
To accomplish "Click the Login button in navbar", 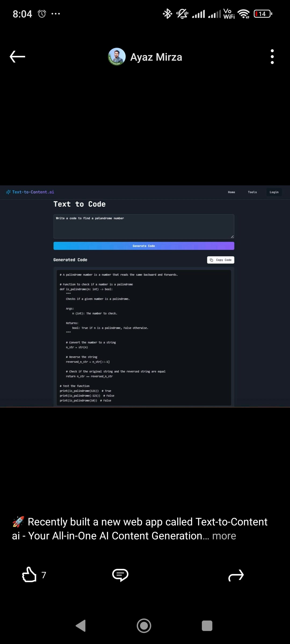I will point(274,192).
